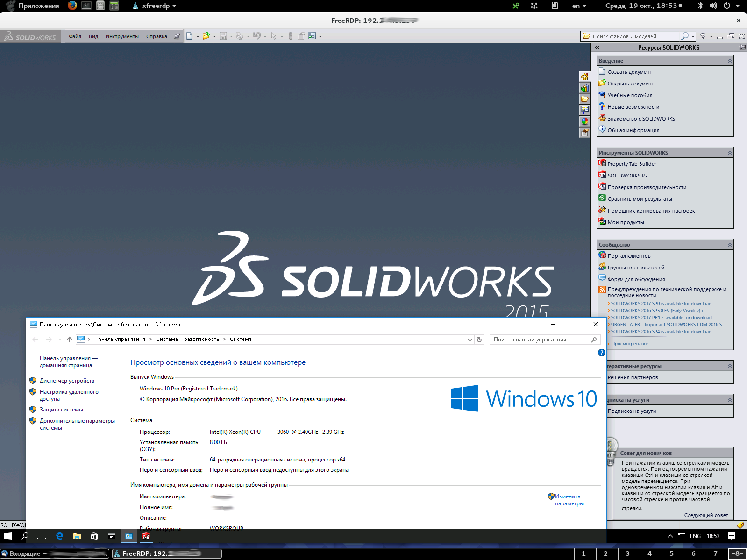Viewport: 747px width, 560px height.
Task: Click the New document icon in SOLIDWORKS toolbar
Action: click(x=190, y=36)
